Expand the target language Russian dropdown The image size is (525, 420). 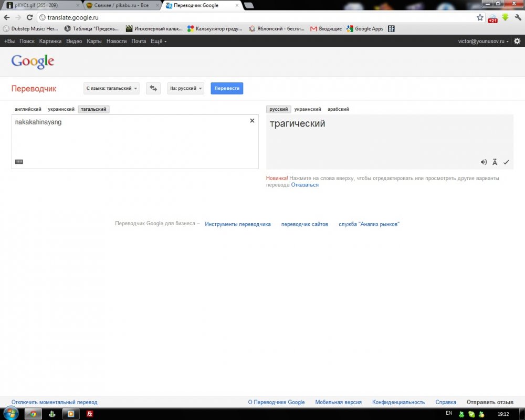coord(185,88)
